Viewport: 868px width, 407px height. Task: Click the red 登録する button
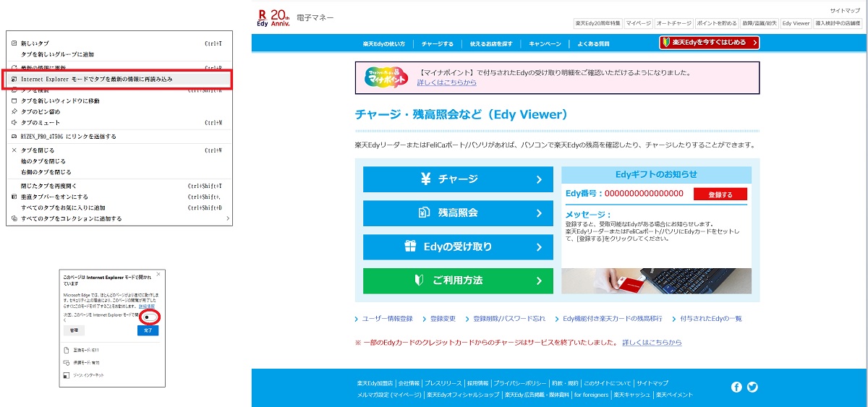click(720, 194)
